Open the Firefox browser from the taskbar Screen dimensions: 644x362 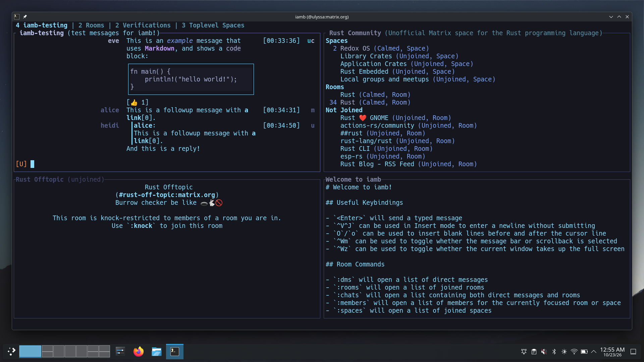tap(138, 351)
